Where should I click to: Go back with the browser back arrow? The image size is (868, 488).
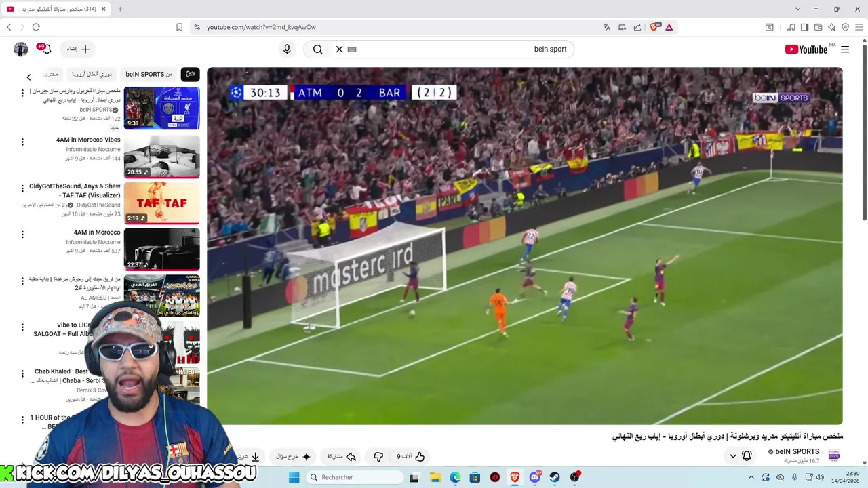point(9,27)
